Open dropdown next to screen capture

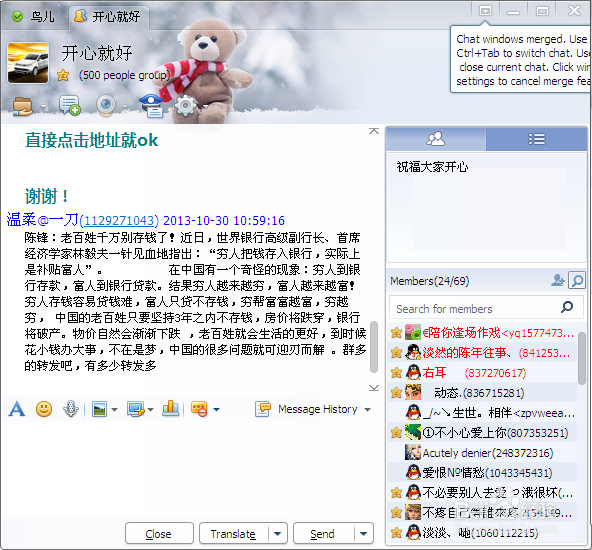[x=150, y=410]
